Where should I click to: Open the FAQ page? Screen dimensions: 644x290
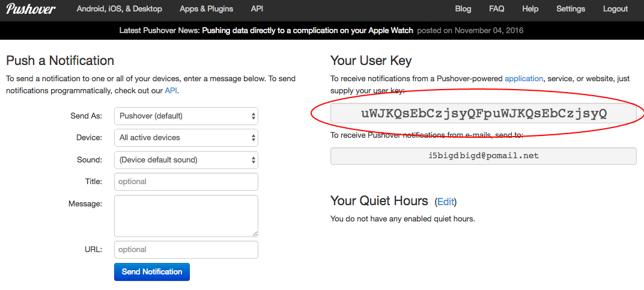496,9
